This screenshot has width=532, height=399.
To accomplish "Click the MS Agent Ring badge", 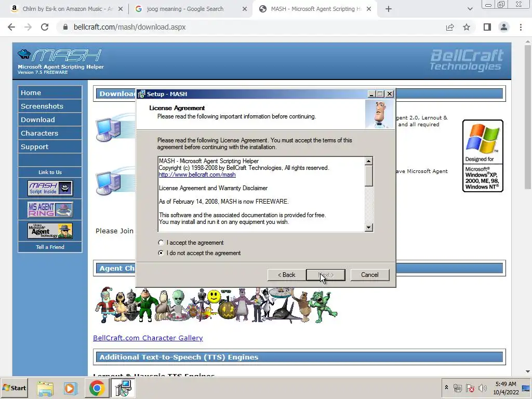I will point(50,209).
